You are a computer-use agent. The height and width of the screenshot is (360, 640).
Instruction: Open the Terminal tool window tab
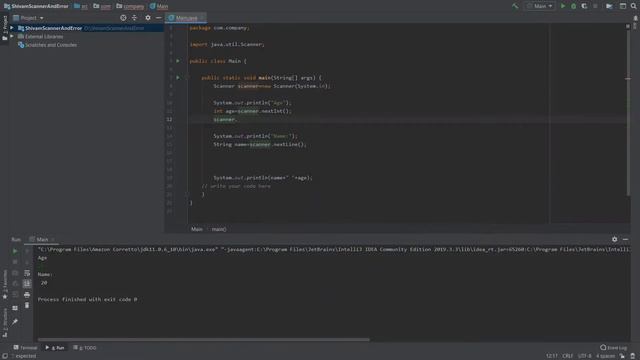25,348
